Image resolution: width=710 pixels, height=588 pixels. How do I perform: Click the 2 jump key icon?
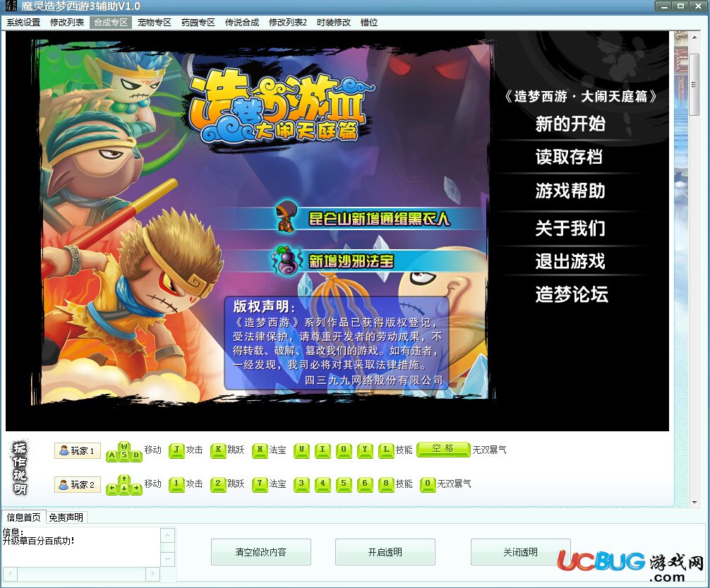pos(218,484)
